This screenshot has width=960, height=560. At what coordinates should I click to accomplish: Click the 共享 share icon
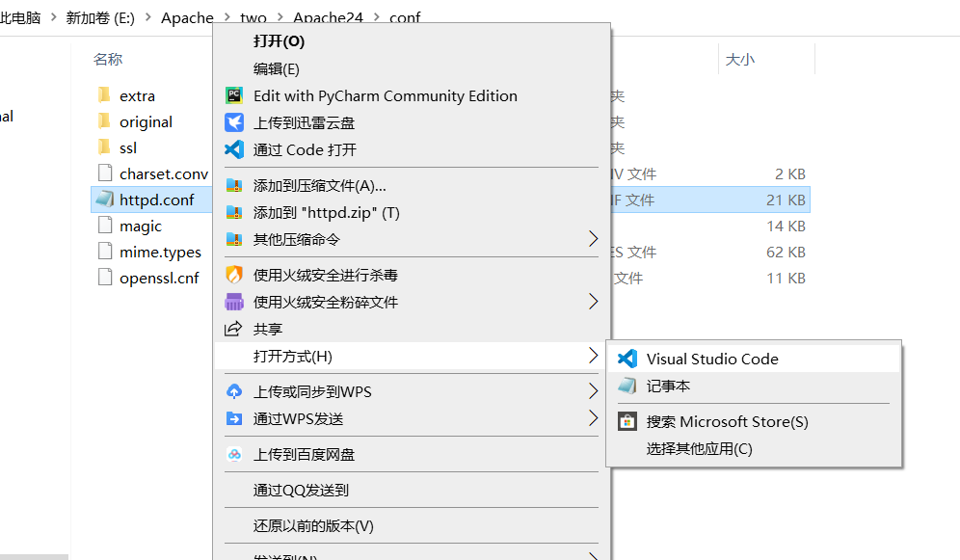click(x=235, y=329)
